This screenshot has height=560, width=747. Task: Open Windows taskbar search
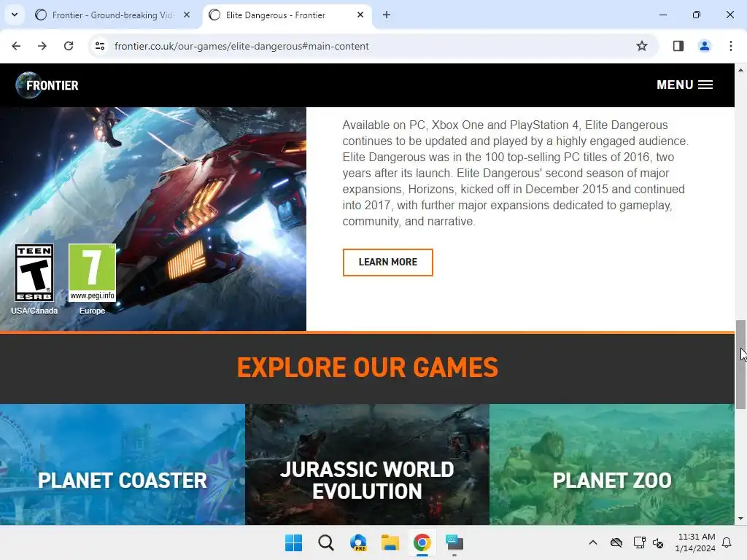(x=326, y=542)
